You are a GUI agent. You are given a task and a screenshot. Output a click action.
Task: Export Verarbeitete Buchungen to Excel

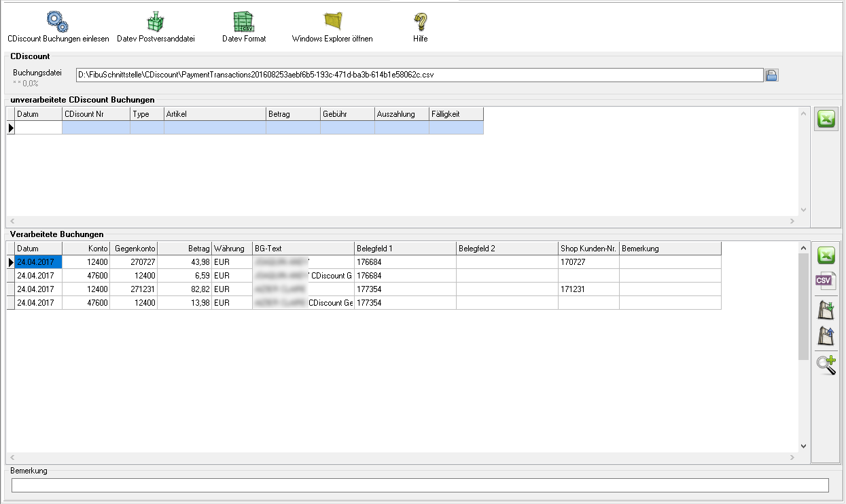tap(826, 256)
